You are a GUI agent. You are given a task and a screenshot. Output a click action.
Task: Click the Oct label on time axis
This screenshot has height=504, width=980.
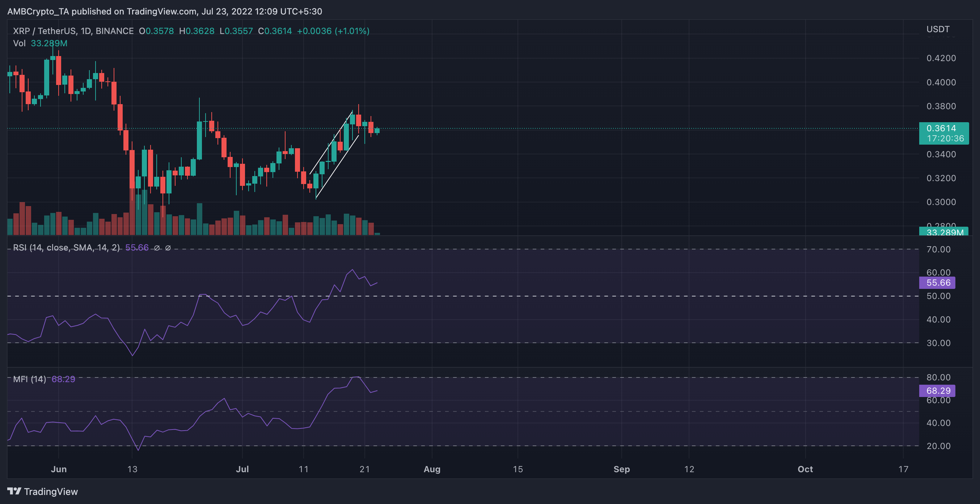(x=805, y=469)
